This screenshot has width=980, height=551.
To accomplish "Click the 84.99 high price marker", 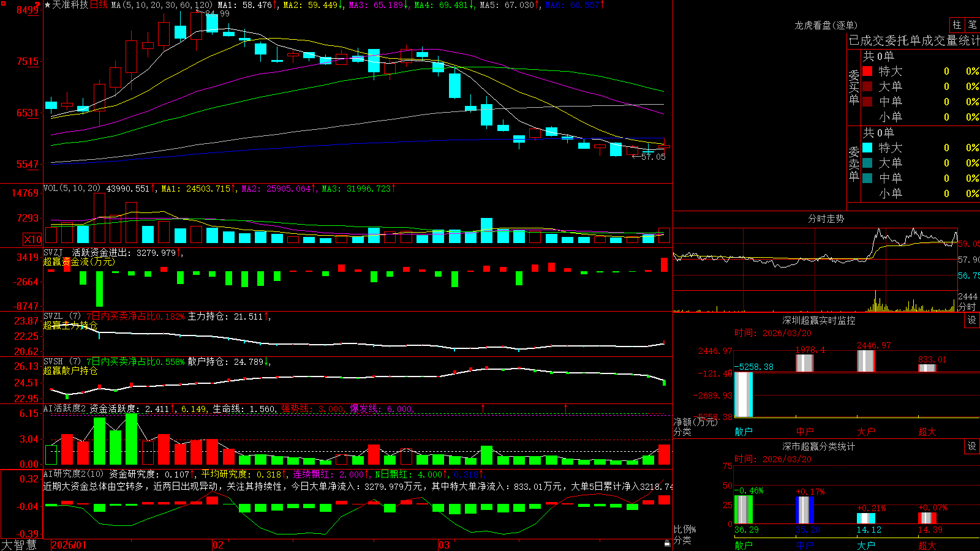I will coord(217,13).
